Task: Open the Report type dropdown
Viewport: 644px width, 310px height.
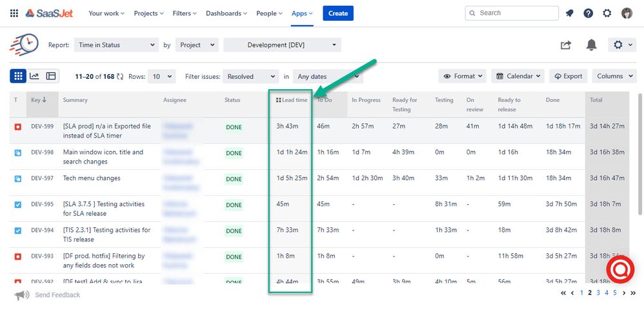Action: 116,45
